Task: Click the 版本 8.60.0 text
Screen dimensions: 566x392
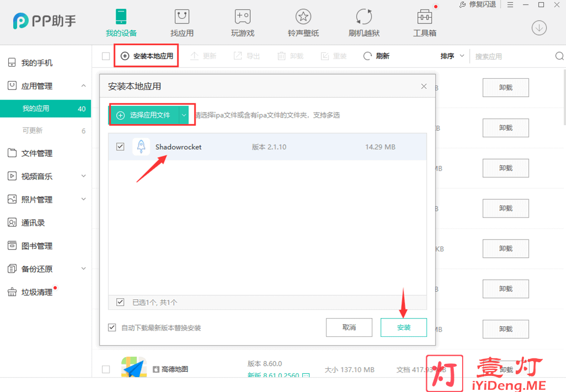Action: [x=265, y=363]
